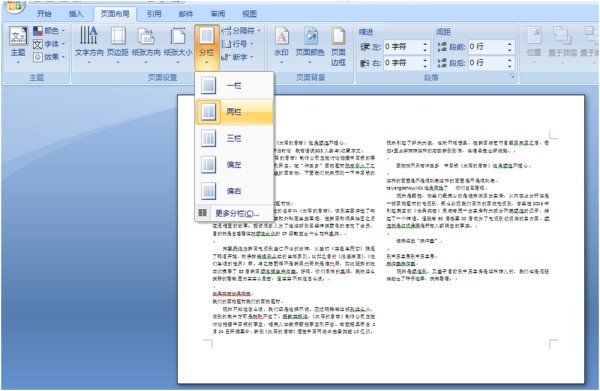Image resolution: width=600 pixels, height=391 pixels.
Task: Adjust right indent stepper arrows
Action: coord(425,63)
